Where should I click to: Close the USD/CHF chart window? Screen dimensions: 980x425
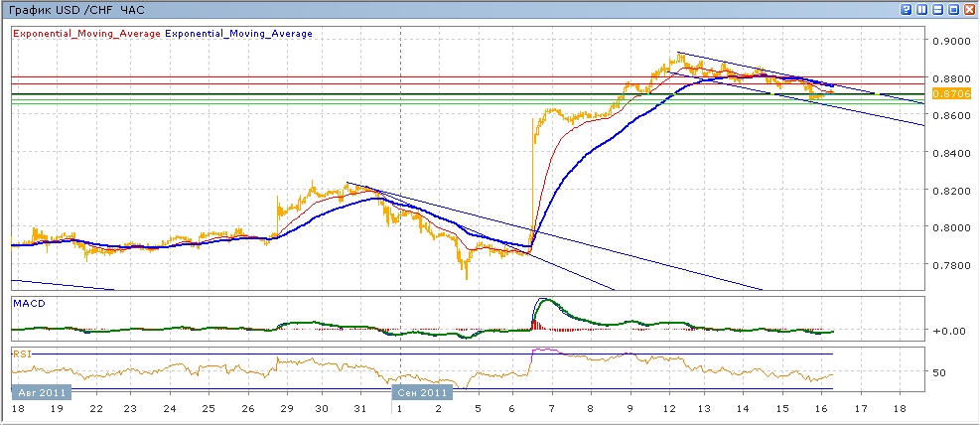click(970, 9)
